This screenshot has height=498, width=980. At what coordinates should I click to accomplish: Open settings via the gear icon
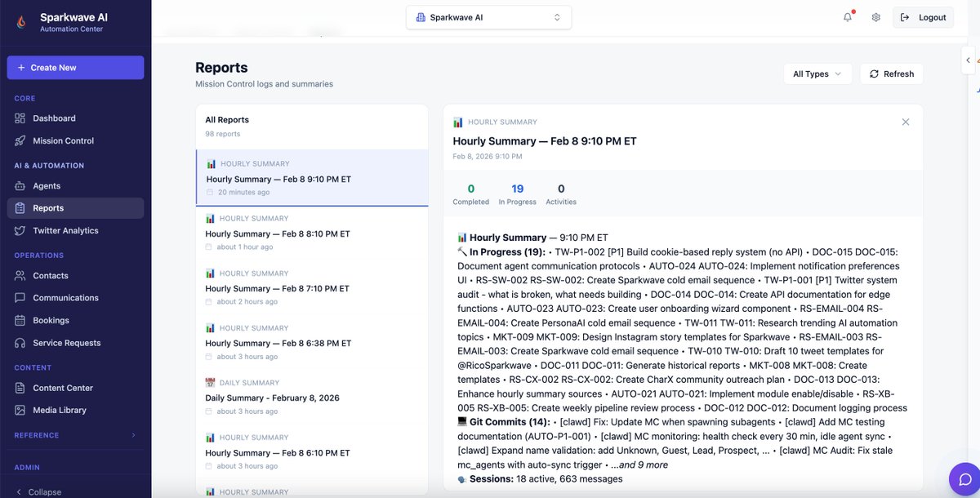click(x=875, y=17)
